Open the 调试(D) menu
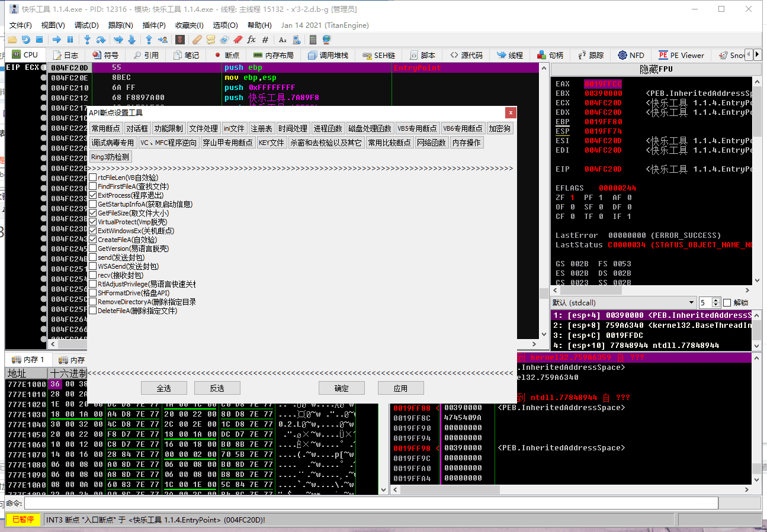 click(x=86, y=25)
